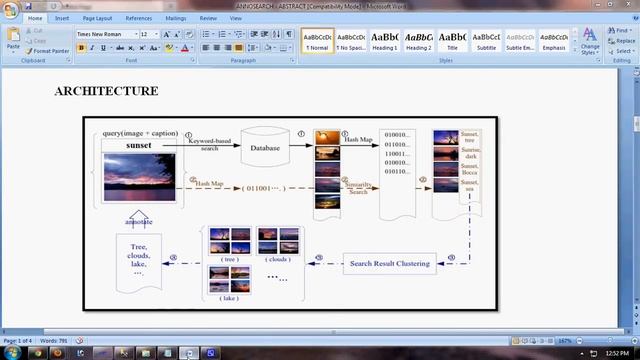This screenshot has width=640, height=360.
Task: Open the file explorer folder on taskbar
Action: tap(145, 353)
